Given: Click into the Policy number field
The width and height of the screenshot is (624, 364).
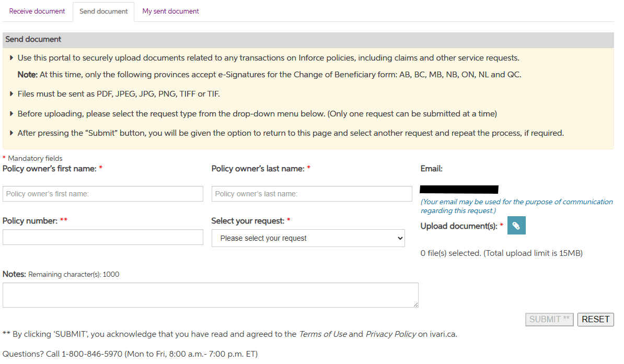Looking at the screenshot, I should point(102,237).
